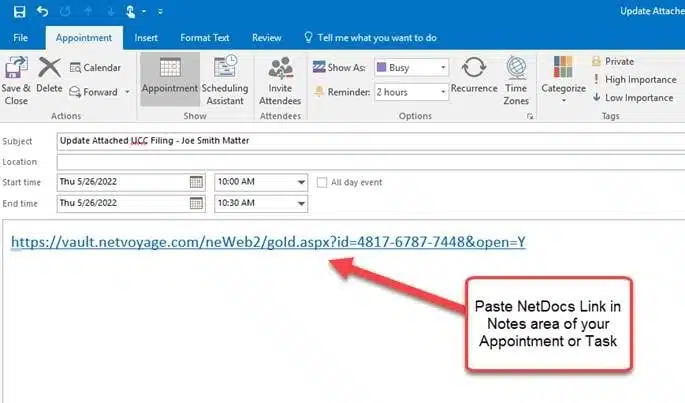Click the Location field

click(x=370, y=162)
